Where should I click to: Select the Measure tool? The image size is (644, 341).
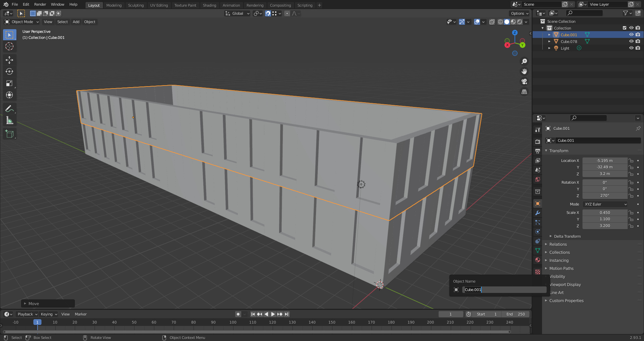(9, 121)
